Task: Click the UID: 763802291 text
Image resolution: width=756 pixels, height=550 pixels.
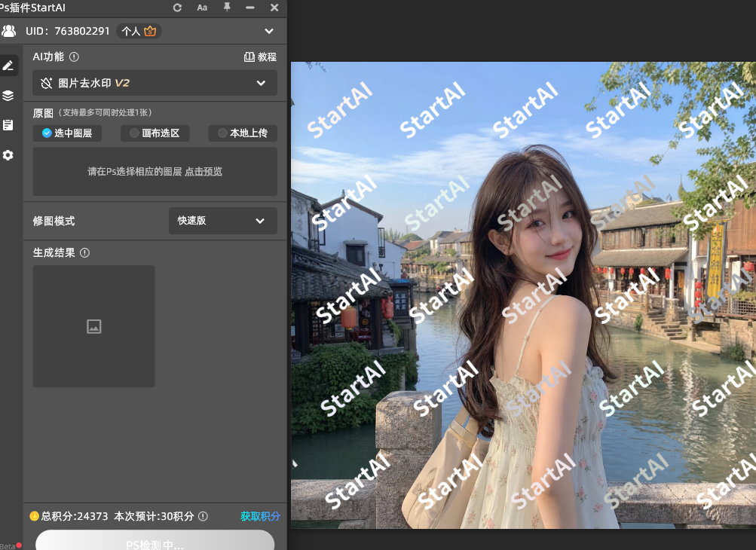Action: point(68,32)
